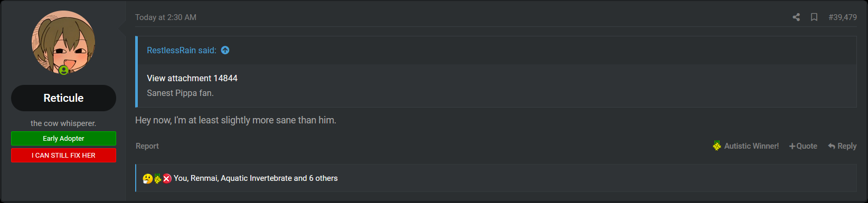Click the thinking face reaction emoji

point(147,179)
